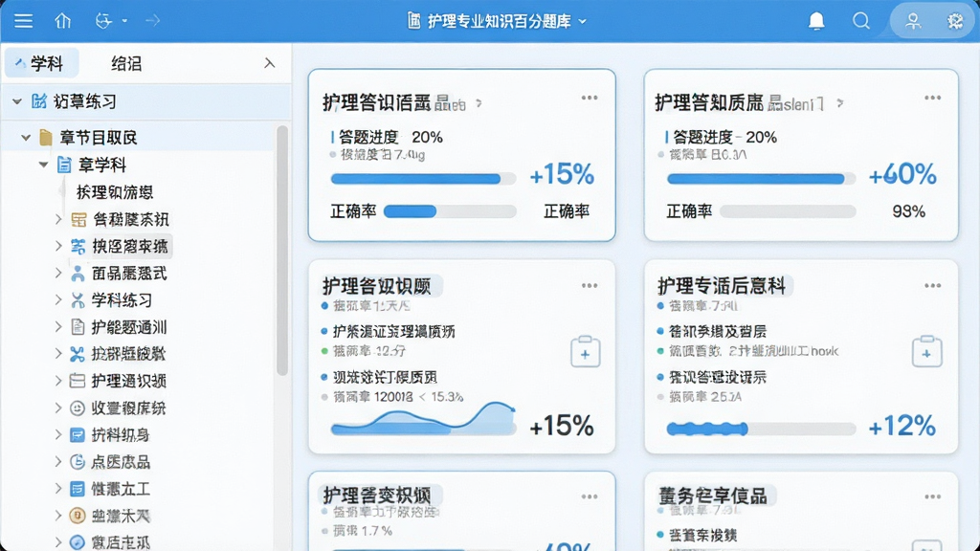The image size is (980, 551).
Task: Collapse the 章学科 tree node arrow
Action: (x=43, y=165)
